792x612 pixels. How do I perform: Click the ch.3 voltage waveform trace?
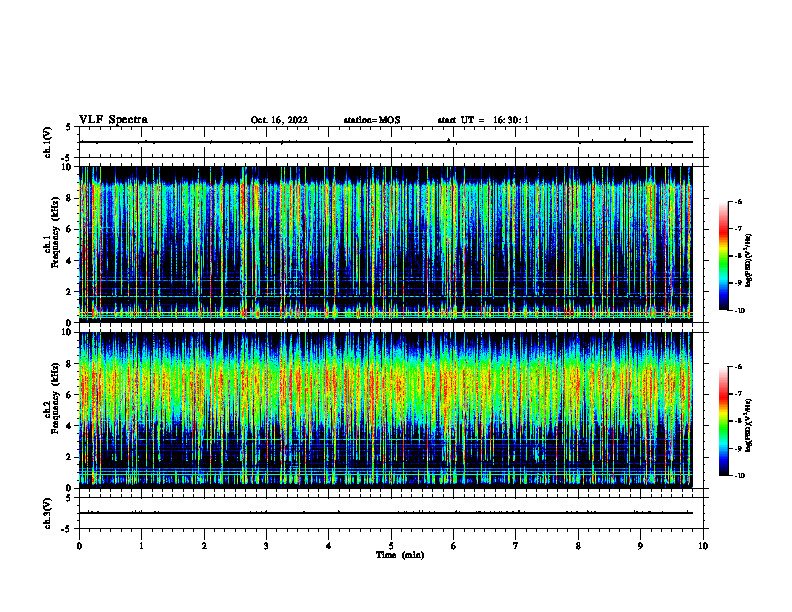386,513
